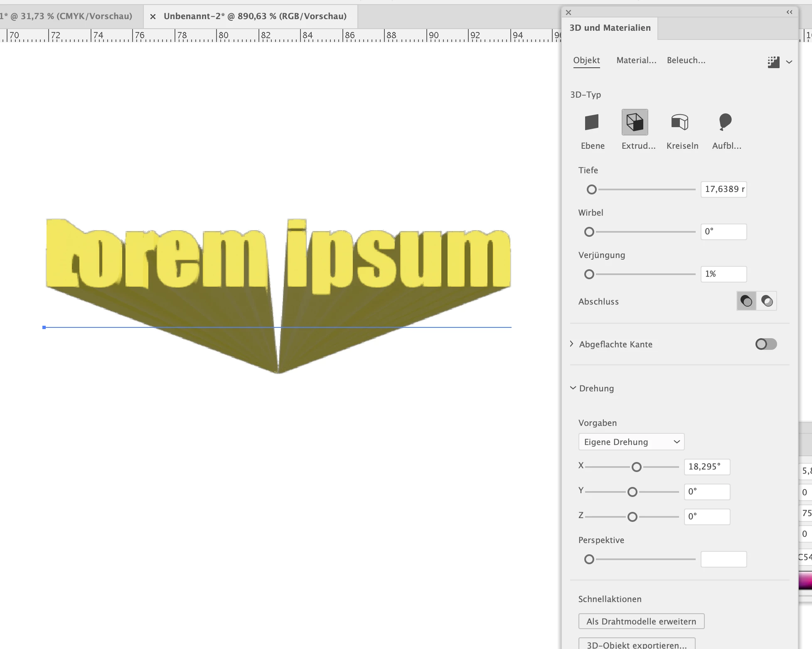
Task: Switch to the Beleuchtung tab
Action: point(686,60)
